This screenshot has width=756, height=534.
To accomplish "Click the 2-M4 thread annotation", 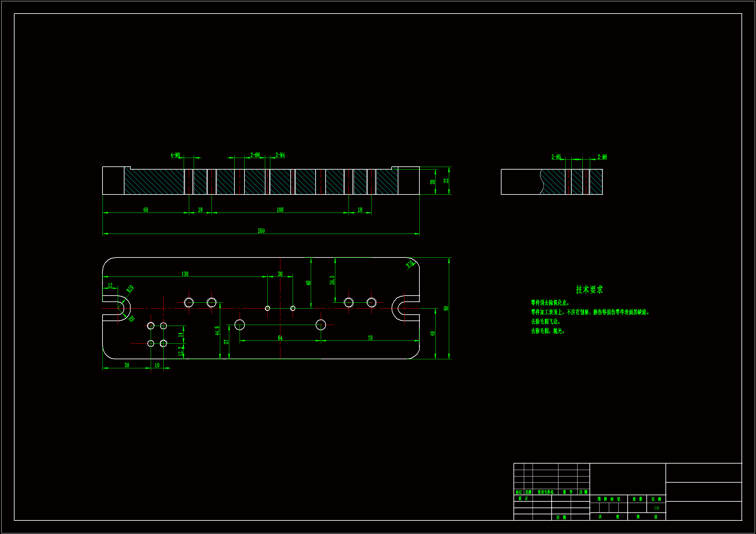I will [280, 155].
